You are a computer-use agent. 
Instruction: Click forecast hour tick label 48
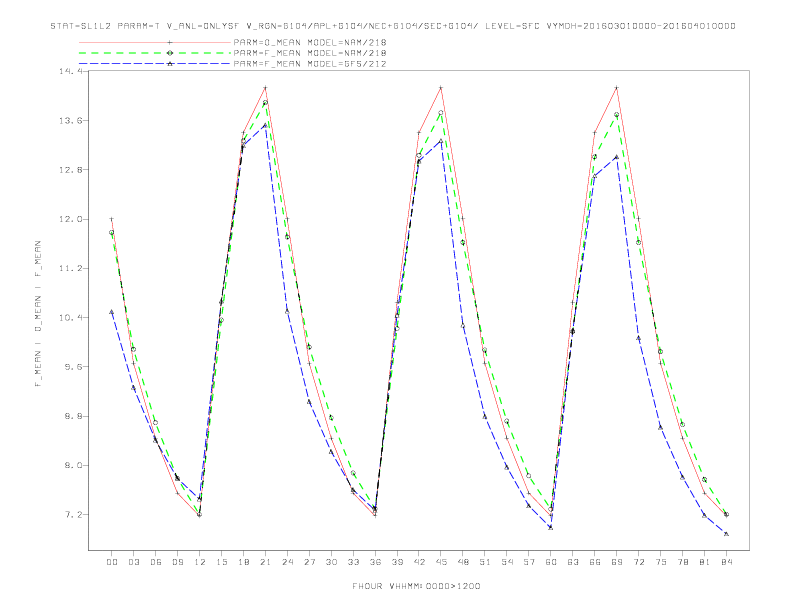[x=463, y=562]
